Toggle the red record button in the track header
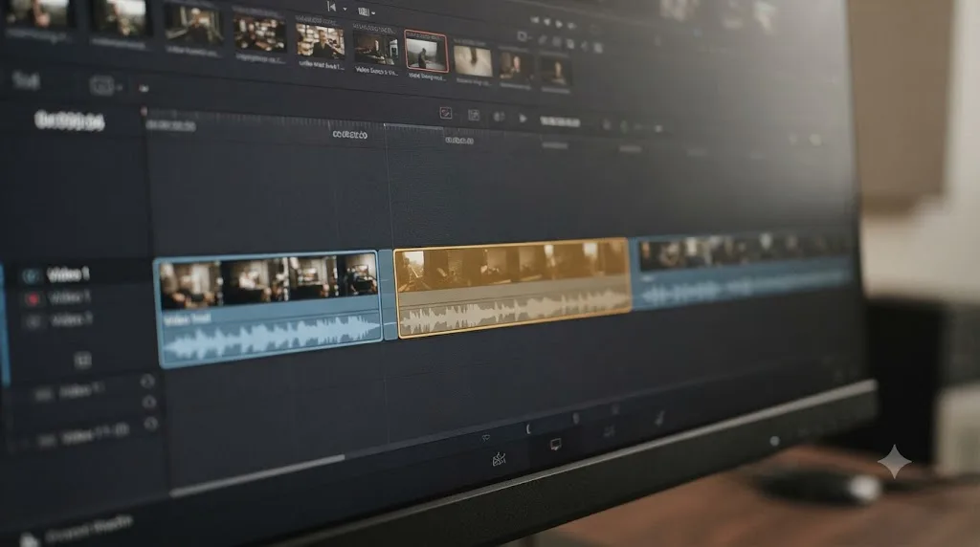Viewport: 980px width, 547px height. tap(32, 299)
